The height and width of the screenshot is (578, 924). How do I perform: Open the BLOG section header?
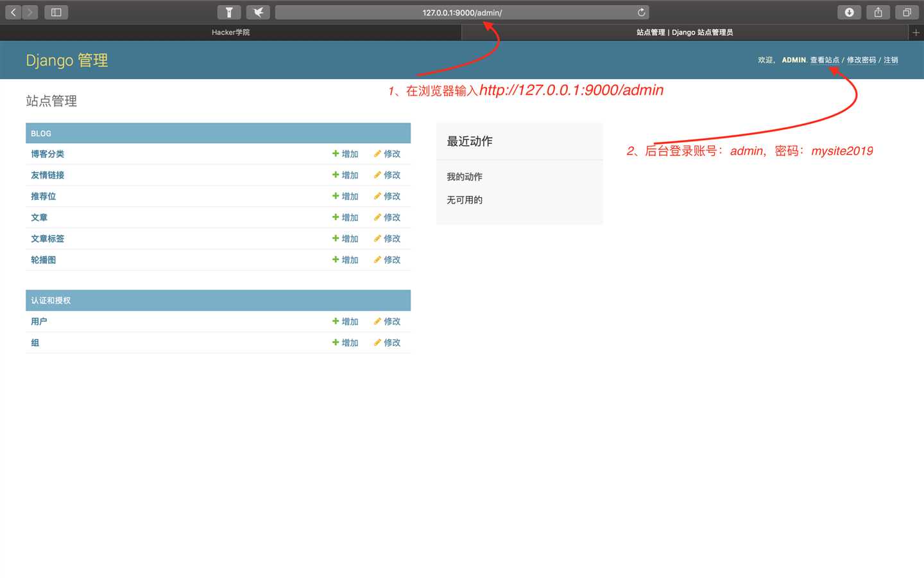point(41,134)
